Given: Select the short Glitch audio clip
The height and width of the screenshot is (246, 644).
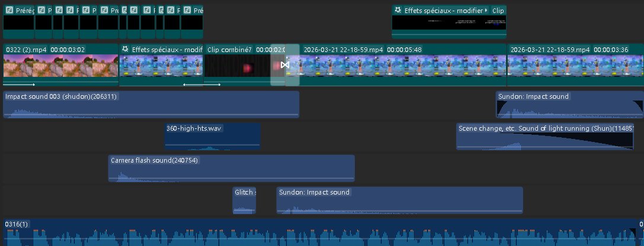Looking at the screenshot, I should [244, 200].
